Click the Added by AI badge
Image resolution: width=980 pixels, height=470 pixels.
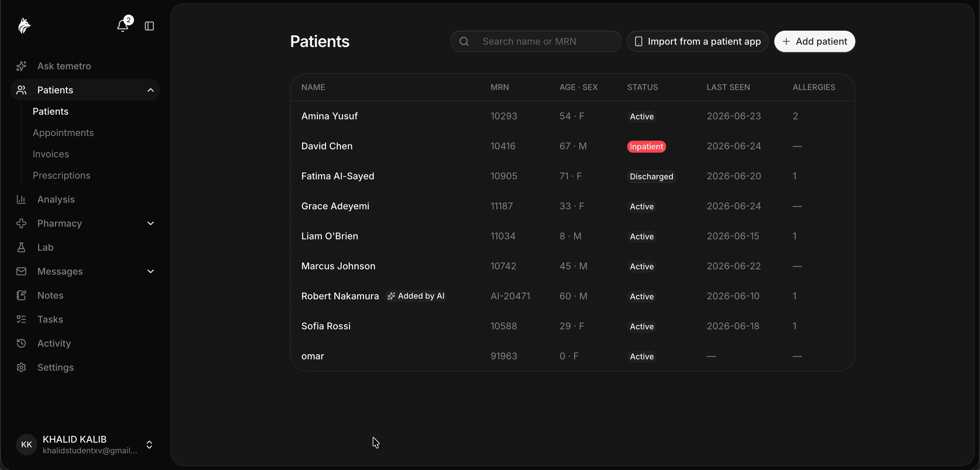click(416, 296)
